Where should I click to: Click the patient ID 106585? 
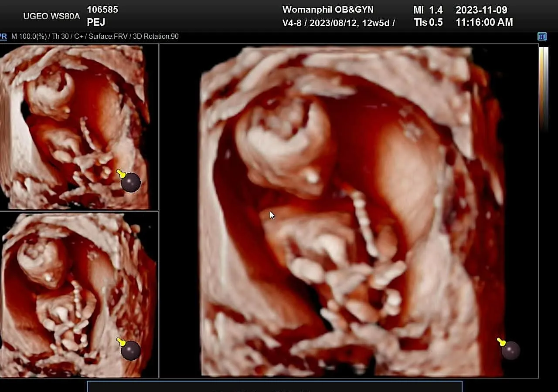pos(102,10)
